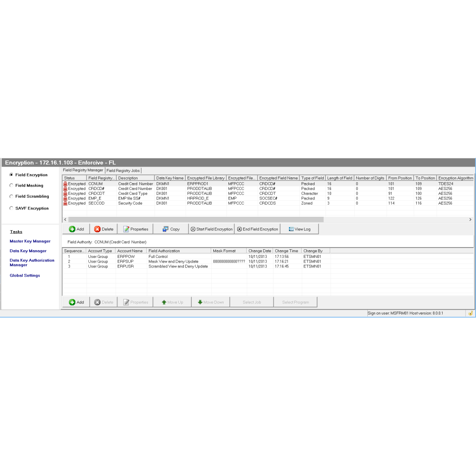The image size is (476, 476).
Task: Switch to SAVF Encryption
Action: tap(11, 208)
